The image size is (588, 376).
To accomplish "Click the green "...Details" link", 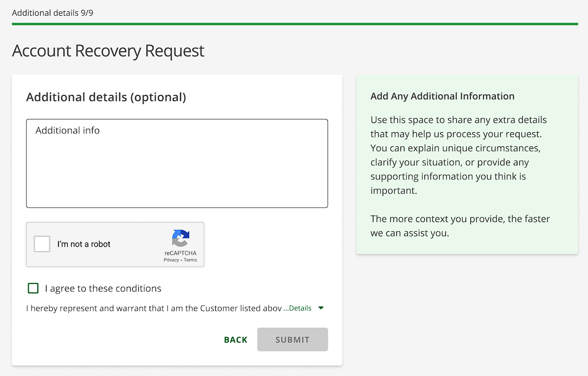I will pos(298,308).
